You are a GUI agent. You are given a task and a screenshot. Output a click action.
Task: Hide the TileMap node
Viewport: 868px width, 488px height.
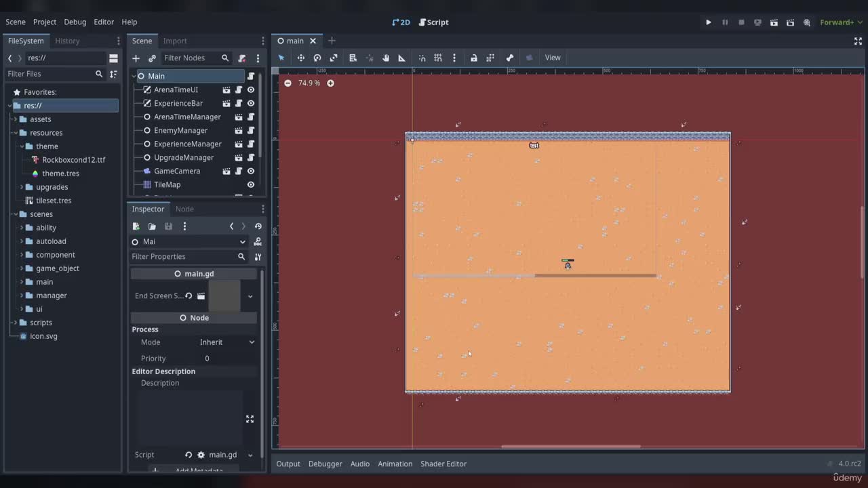(x=251, y=184)
